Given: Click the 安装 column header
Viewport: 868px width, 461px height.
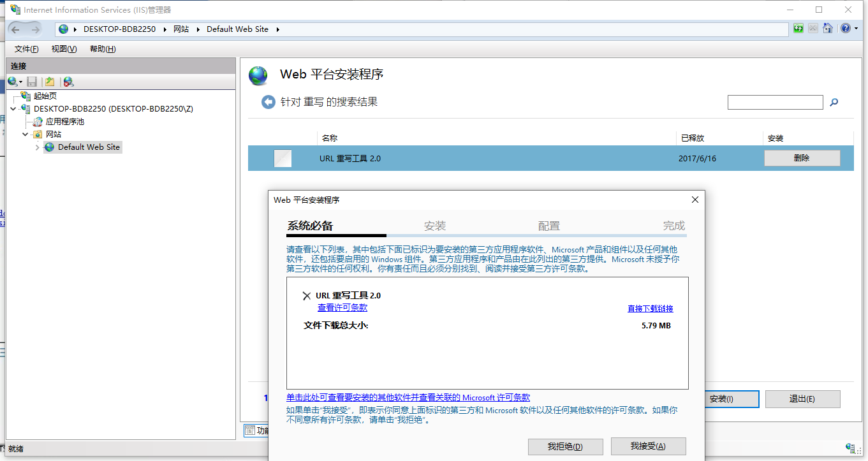Looking at the screenshot, I should [x=776, y=138].
